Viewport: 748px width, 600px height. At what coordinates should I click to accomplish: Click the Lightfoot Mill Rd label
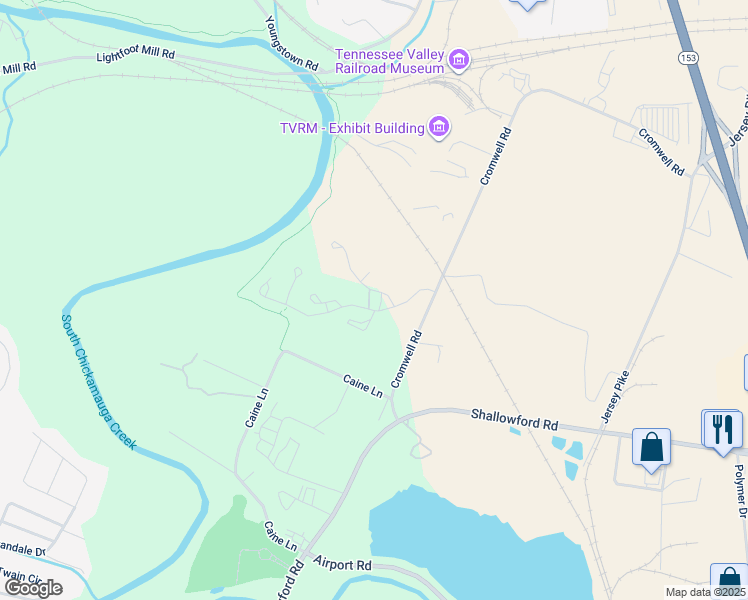click(x=136, y=53)
